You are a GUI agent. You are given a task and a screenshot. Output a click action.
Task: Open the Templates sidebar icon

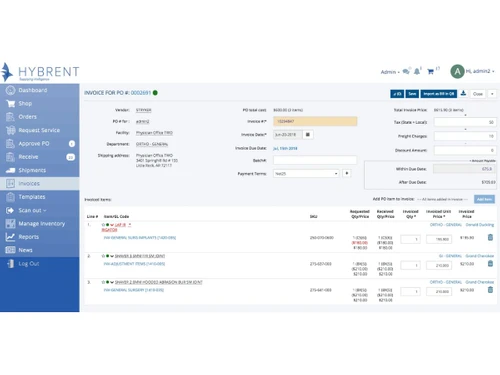pyautogui.click(x=10, y=197)
